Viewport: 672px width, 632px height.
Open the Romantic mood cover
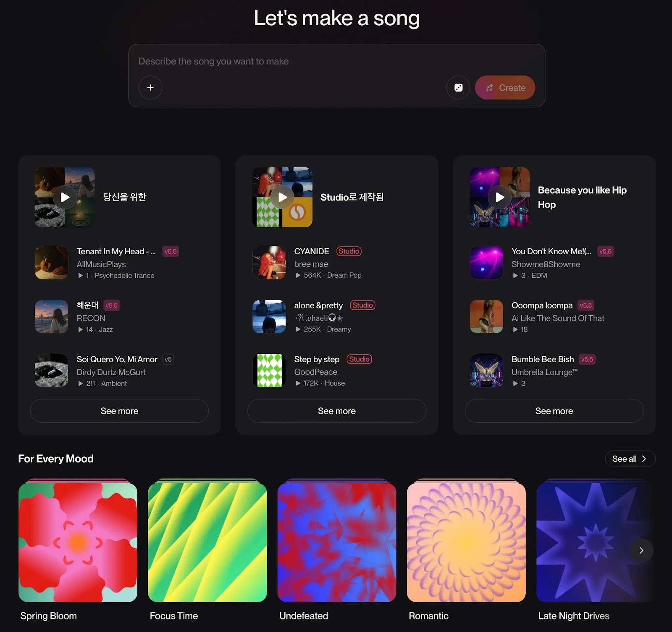pos(466,542)
